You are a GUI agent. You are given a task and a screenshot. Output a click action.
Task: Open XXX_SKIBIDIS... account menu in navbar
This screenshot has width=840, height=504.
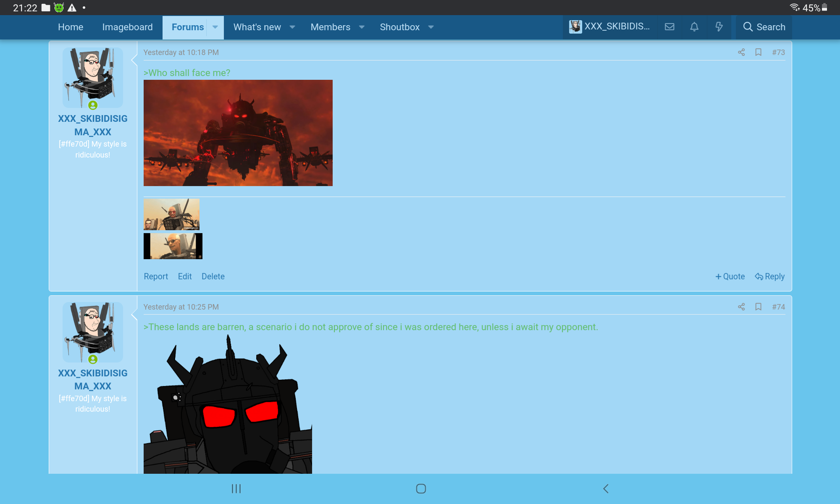(x=609, y=27)
